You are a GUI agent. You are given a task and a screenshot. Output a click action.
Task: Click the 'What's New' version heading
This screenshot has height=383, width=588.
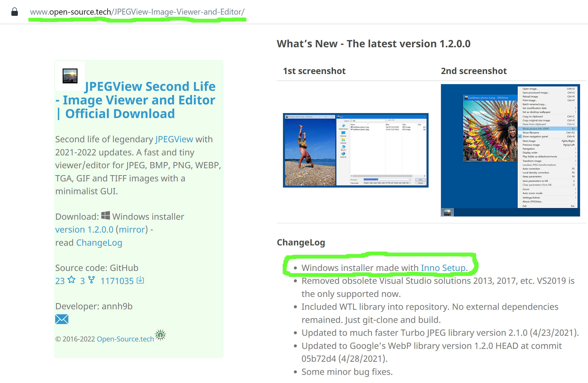click(373, 44)
